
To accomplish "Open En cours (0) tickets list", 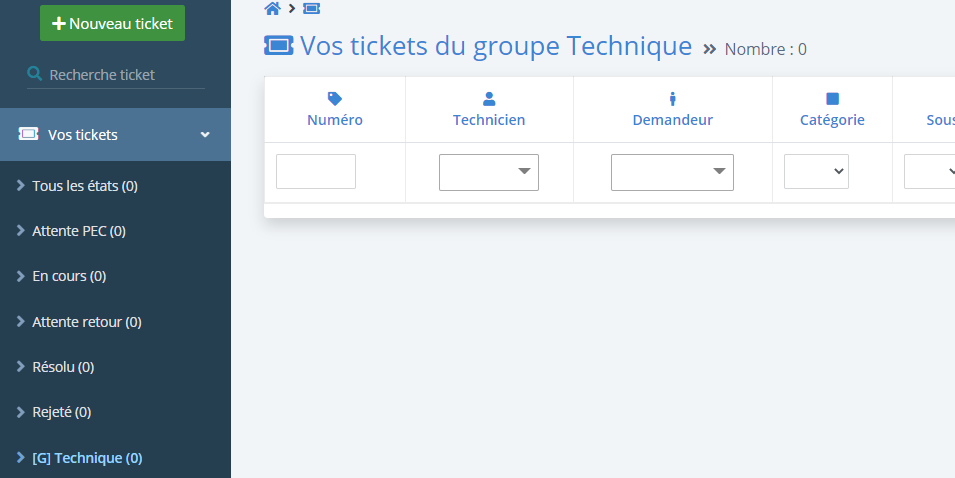I will pos(69,276).
